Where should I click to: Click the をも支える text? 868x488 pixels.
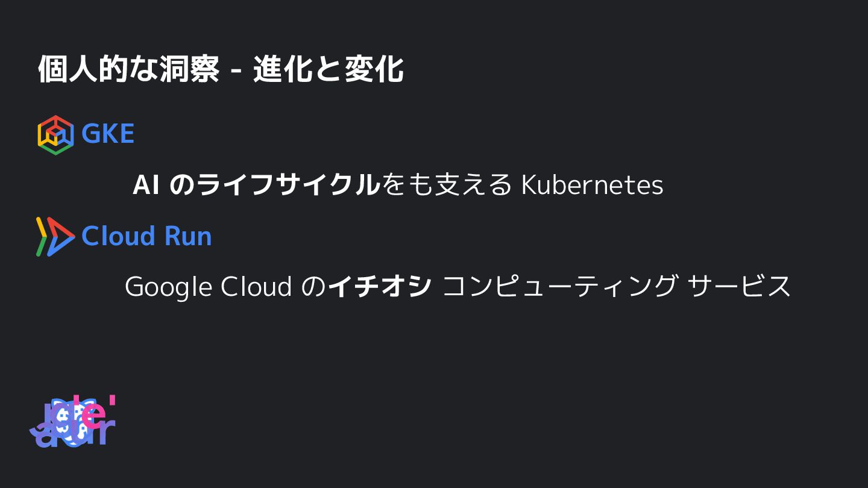(447, 185)
